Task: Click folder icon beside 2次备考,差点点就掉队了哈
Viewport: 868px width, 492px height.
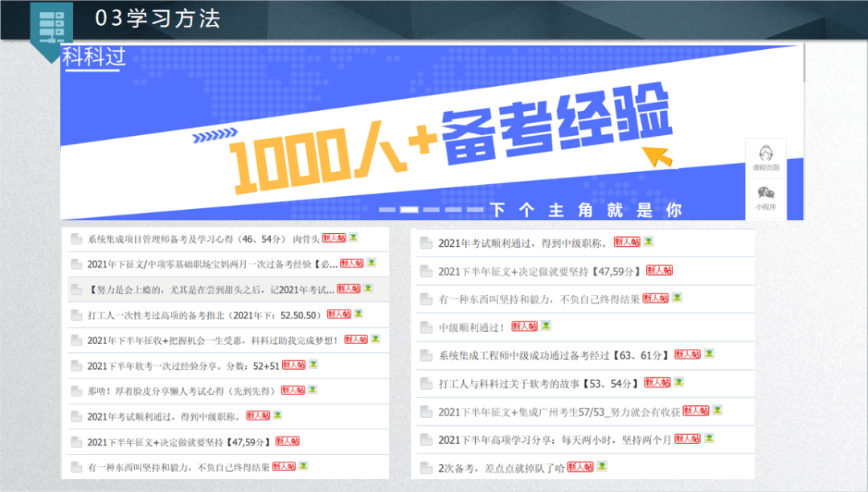Action: [x=426, y=468]
